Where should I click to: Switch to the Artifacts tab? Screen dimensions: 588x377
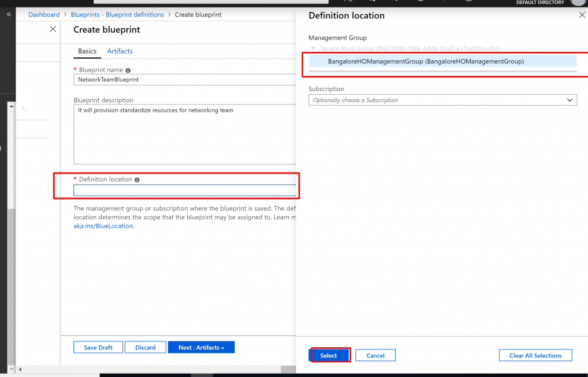click(x=119, y=51)
